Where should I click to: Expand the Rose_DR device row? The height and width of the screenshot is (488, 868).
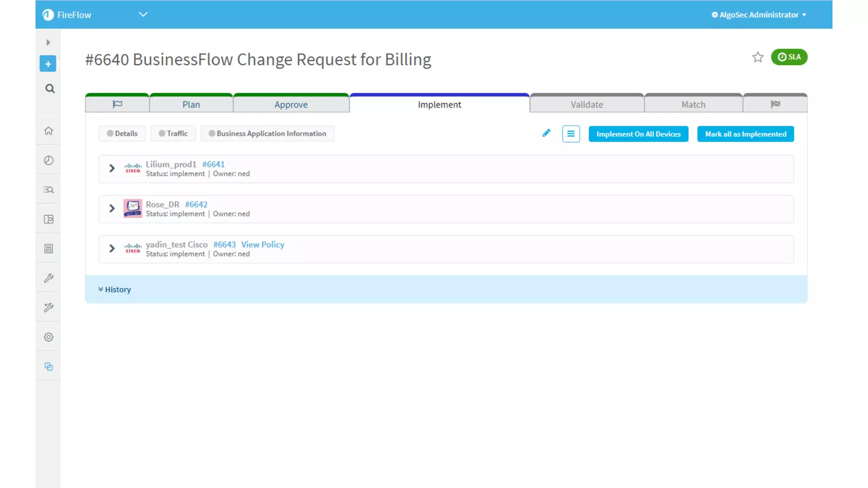click(x=112, y=208)
